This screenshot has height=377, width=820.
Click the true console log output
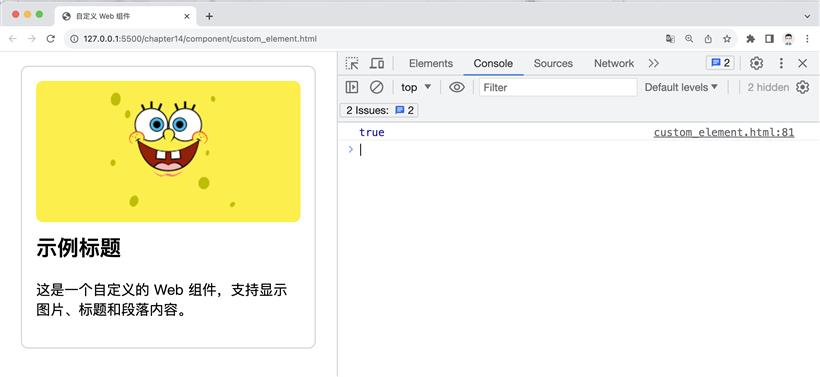point(372,132)
